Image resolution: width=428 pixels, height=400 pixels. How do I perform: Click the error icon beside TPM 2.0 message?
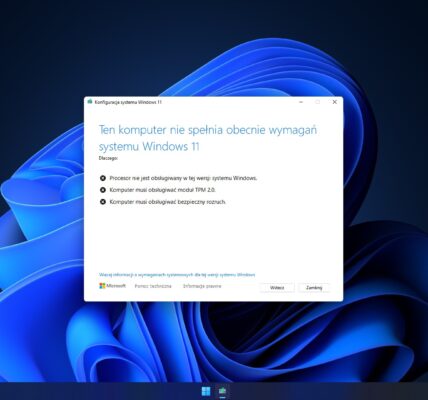[x=103, y=190]
